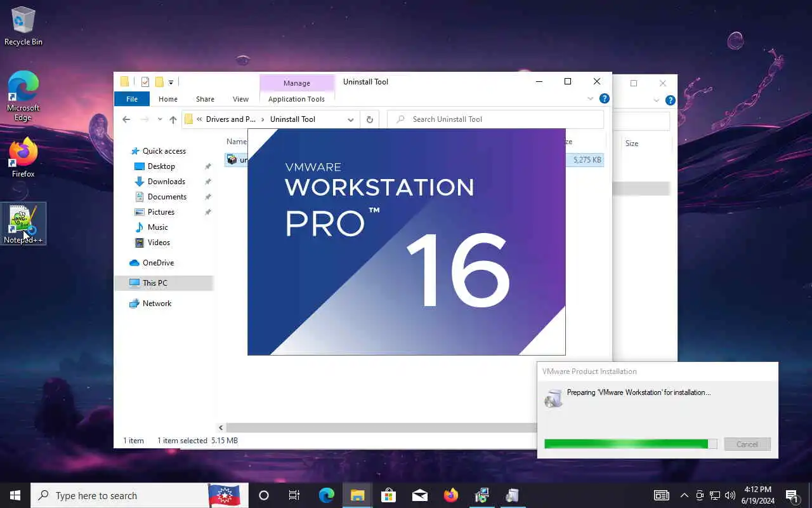The width and height of the screenshot is (812, 508).
Task: Open File Explorer from the taskbar
Action: click(357, 495)
